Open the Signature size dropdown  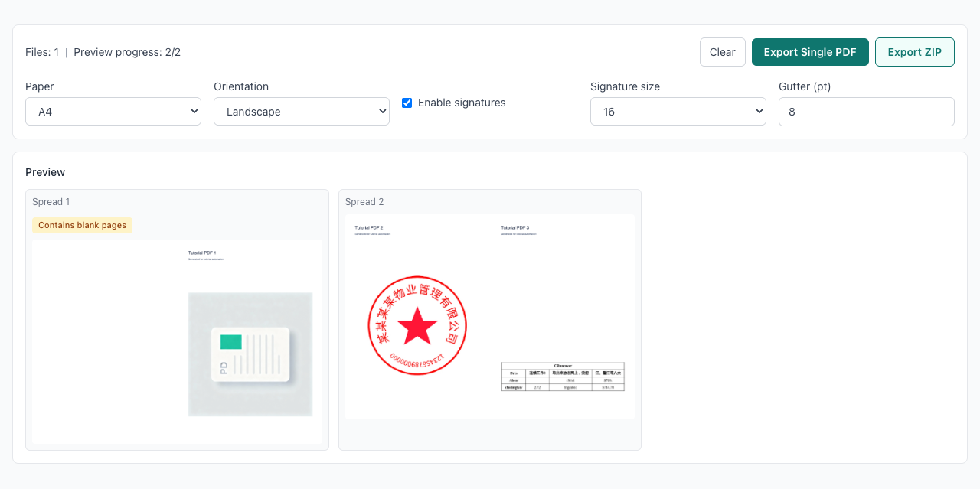[x=678, y=111]
